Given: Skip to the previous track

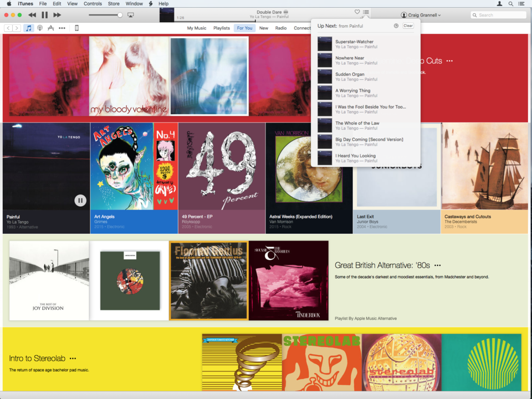Looking at the screenshot, I should point(32,15).
